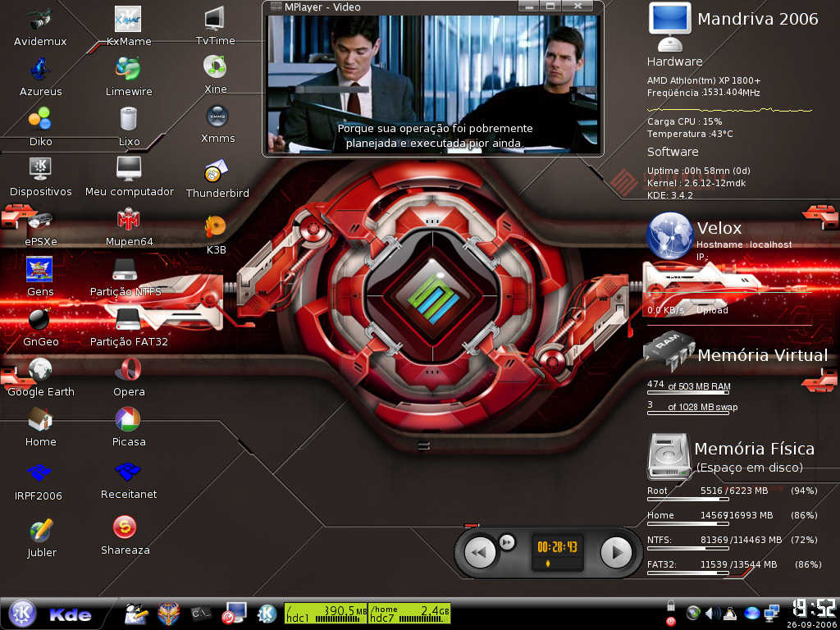
Task: Click the RAM usage bar
Action: pos(687,393)
